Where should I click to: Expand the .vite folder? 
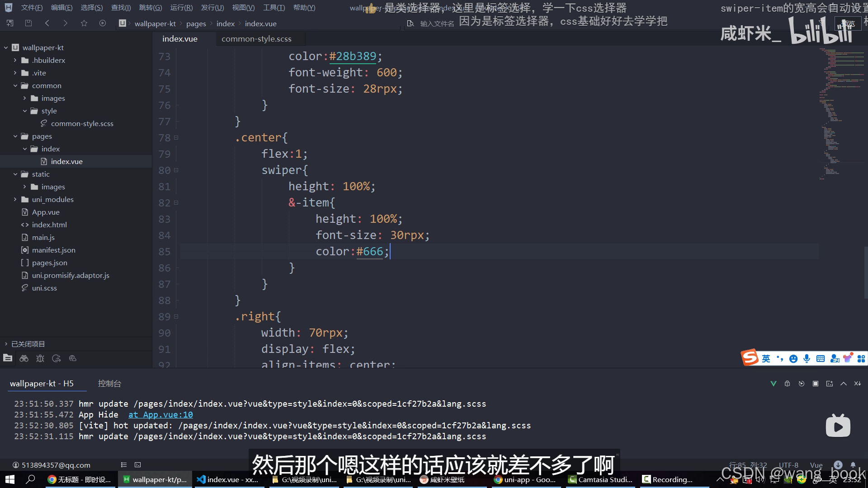tap(15, 73)
